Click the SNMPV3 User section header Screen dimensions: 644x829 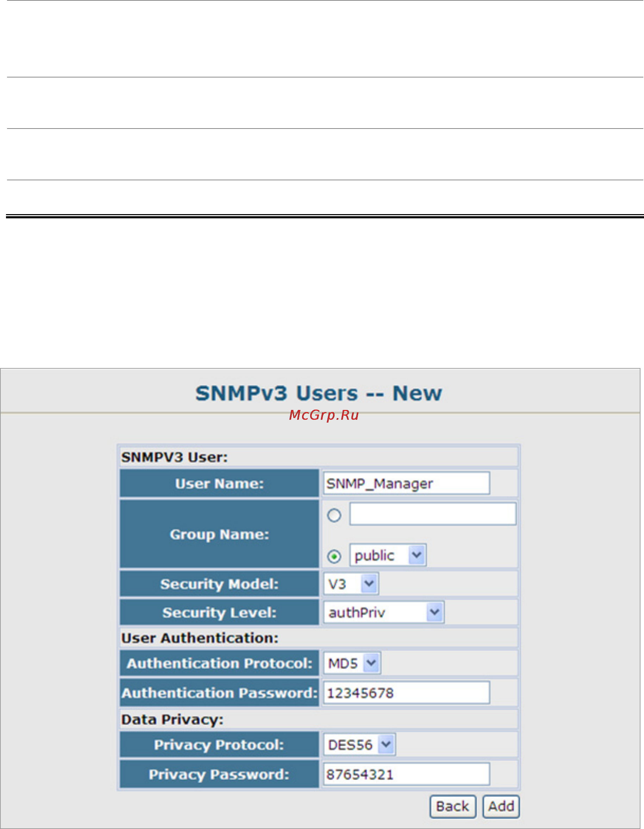(174, 457)
